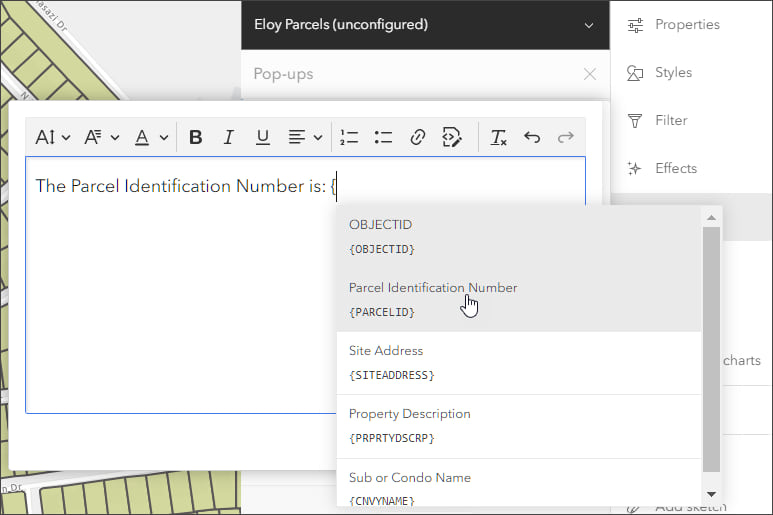Undo the last edit

pos(532,137)
